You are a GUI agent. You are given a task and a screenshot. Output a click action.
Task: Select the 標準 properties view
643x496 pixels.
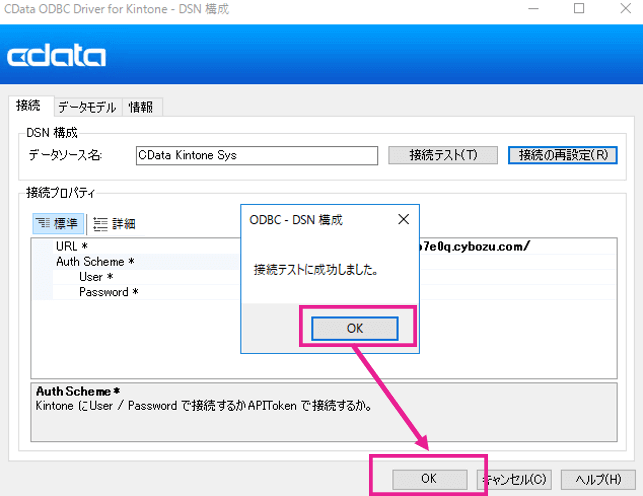pyautogui.click(x=58, y=223)
